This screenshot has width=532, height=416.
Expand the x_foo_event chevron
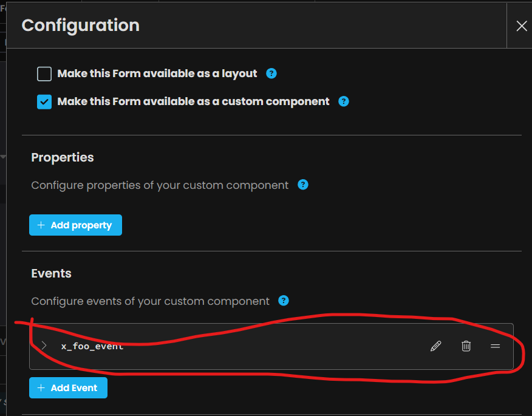pyautogui.click(x=44, y=346)
